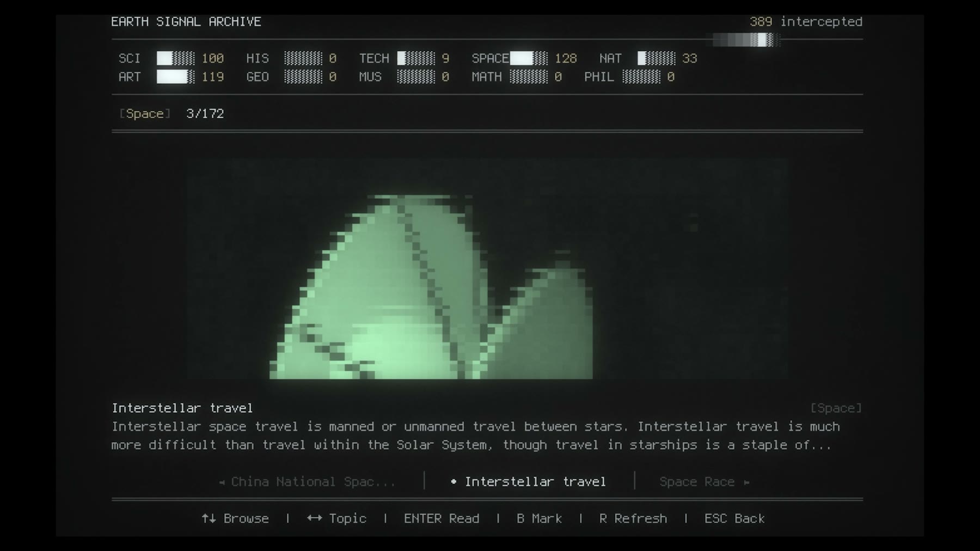Click ENTER Read to open the article
The width and height of the screenshot is (980, 551).
[442, 518]
